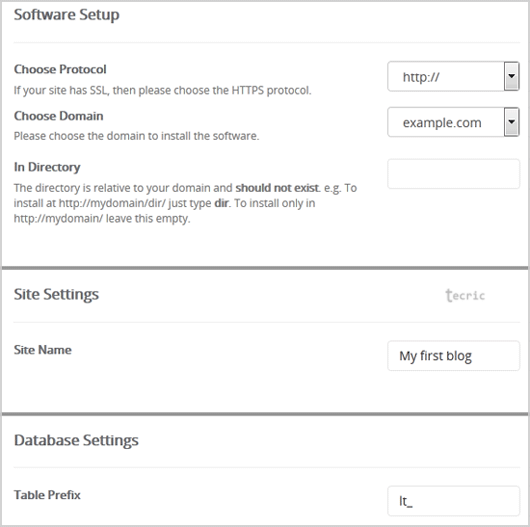Image resolution: width=530 pixels, height=527 pixels.
Task: Click the bold 'should not exist' text
Action: pyautogui.click(x=277, y=188)
